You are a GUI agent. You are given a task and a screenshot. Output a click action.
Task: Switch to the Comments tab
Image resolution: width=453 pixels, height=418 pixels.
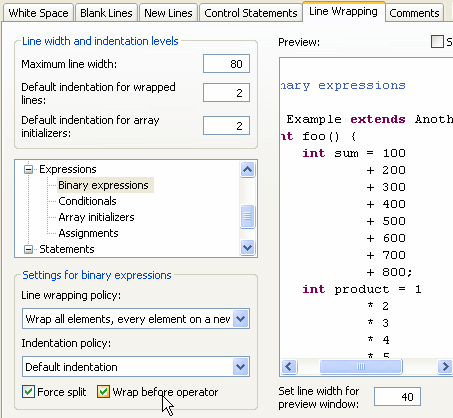(x=414, y=13)
